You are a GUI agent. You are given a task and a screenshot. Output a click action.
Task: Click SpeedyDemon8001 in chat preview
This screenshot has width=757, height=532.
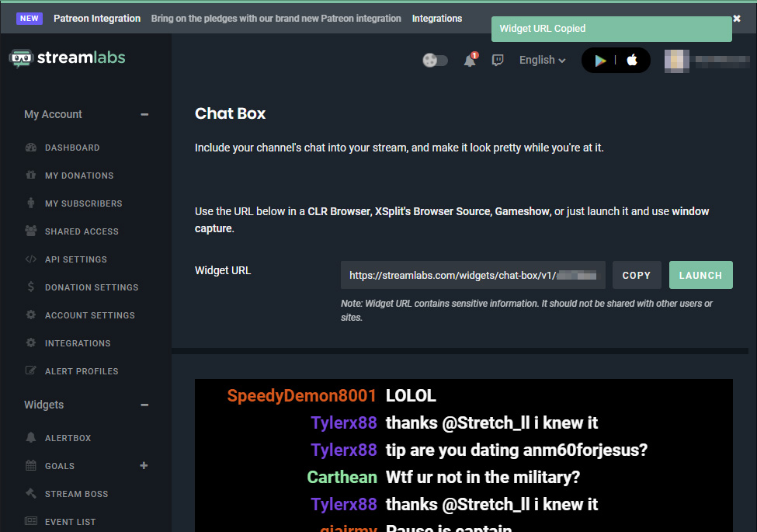pos(302,396)
